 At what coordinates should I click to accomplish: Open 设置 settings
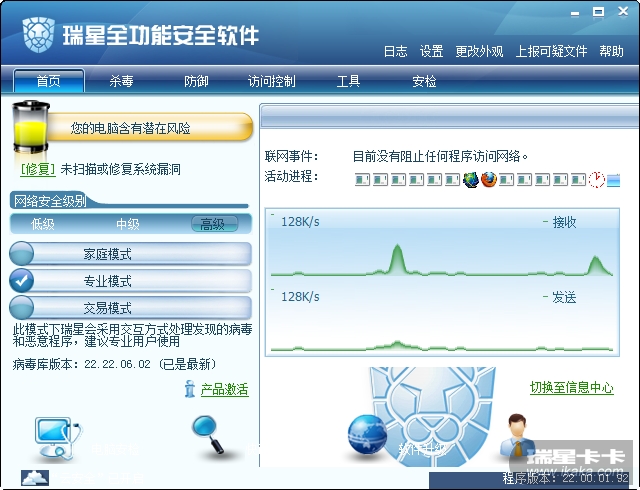(431, 51)
